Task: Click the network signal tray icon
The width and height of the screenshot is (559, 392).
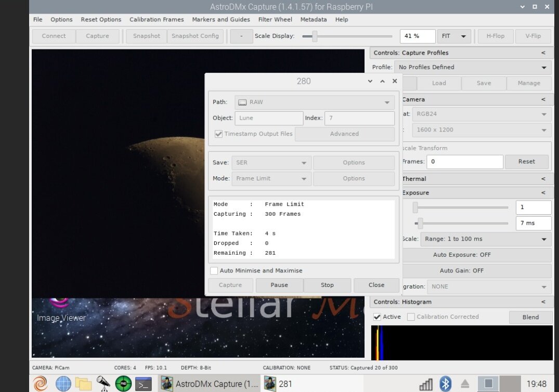Action: pos(426,384)
